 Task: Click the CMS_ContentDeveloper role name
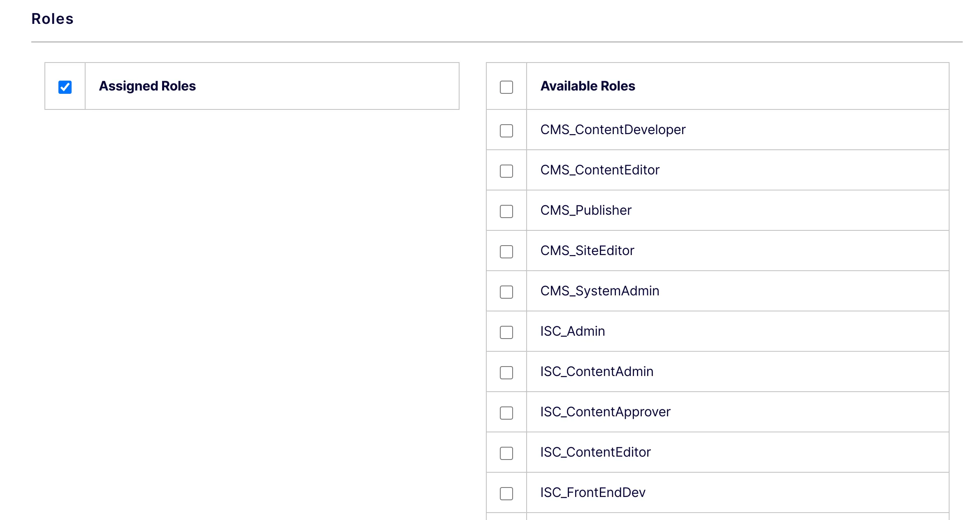click(x=613, y=130)
